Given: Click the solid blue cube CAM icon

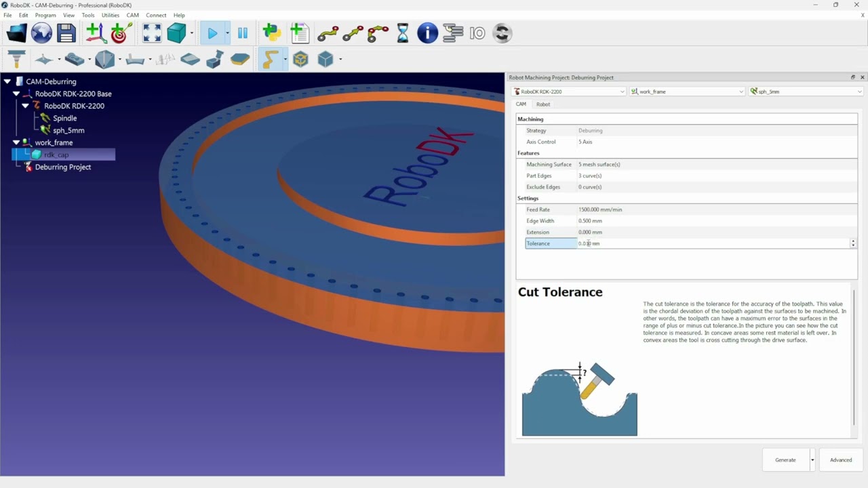Looking at the screenshot, I should [325, 59].
